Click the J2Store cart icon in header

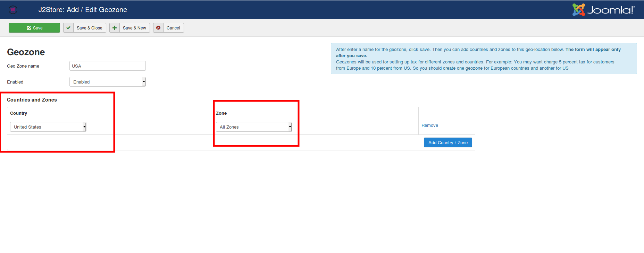(x=13, y=10)
